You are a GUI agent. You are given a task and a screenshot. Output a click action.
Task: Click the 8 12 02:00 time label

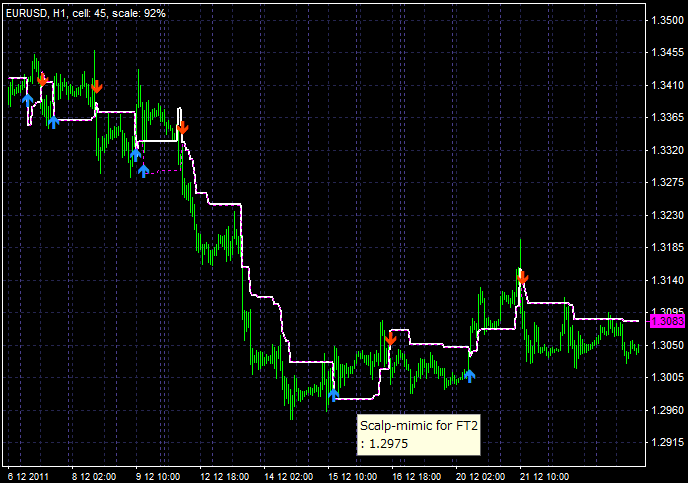coord(94,476)
